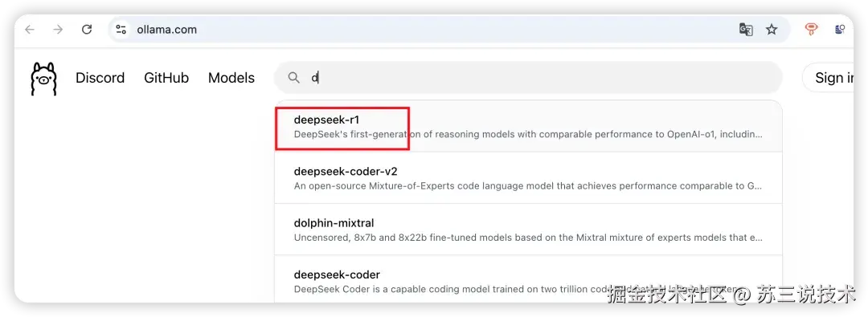Viewport: 868px width, 317px height.
Task: Click the magnifier icon in search box
Action: pos(294,78)
